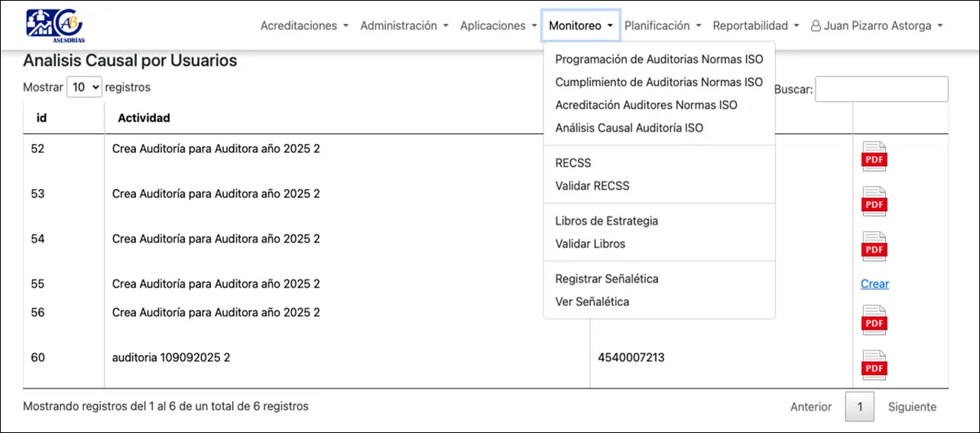Open the Reportabilidad dropdown menu
This screenshot has width=980, height=433.
(x=756, y=26)
